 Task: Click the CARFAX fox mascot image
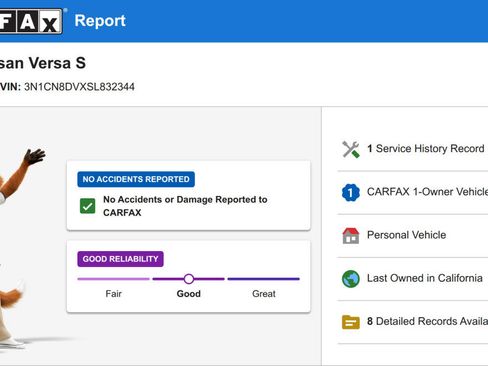(20, 248)
